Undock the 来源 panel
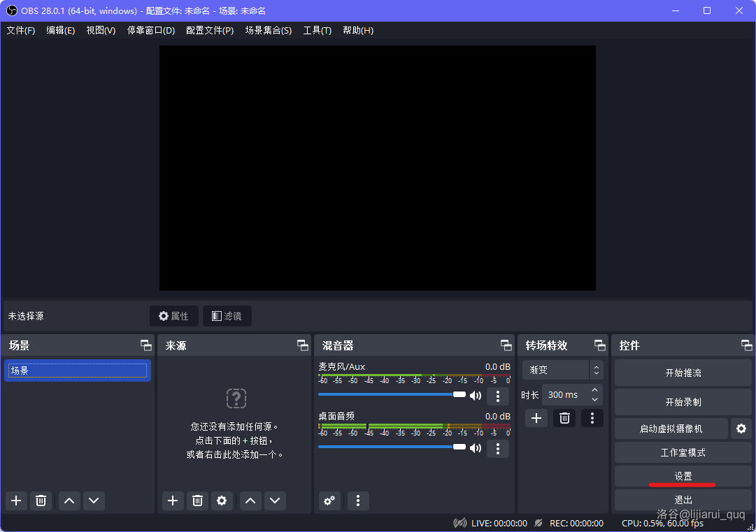This screenshot has height=532, width=756. tap(303, 345)
